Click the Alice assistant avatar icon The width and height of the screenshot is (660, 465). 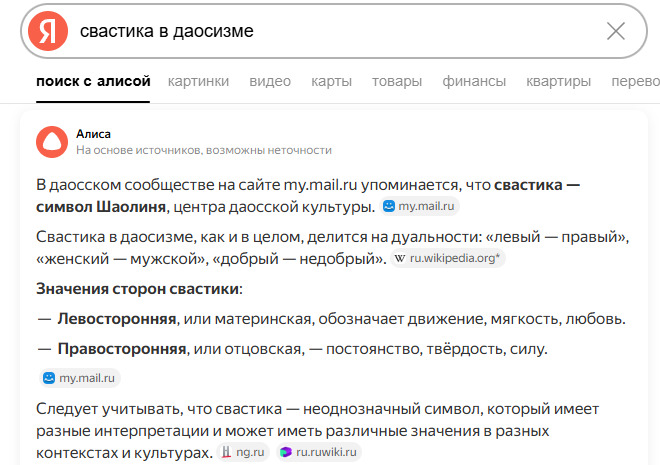(x=48, y=141)
